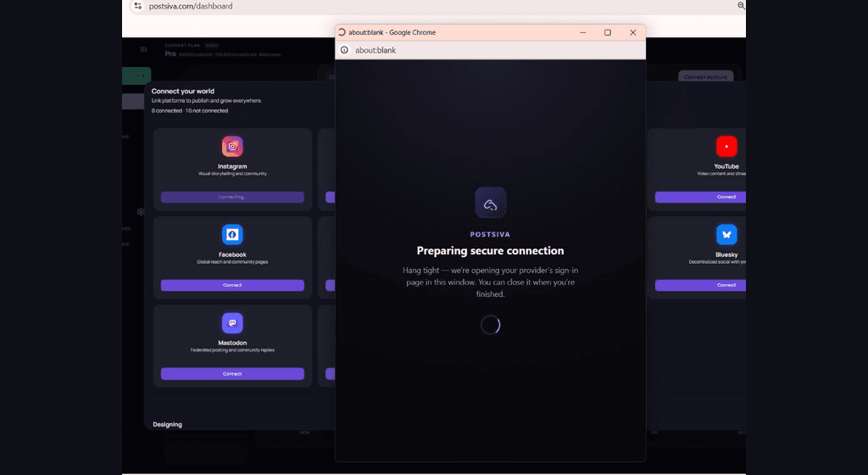The height and width of the screenshot is (475, 868).
Task: Click the green button in dashboard sidebar
Action: (136, 75)
